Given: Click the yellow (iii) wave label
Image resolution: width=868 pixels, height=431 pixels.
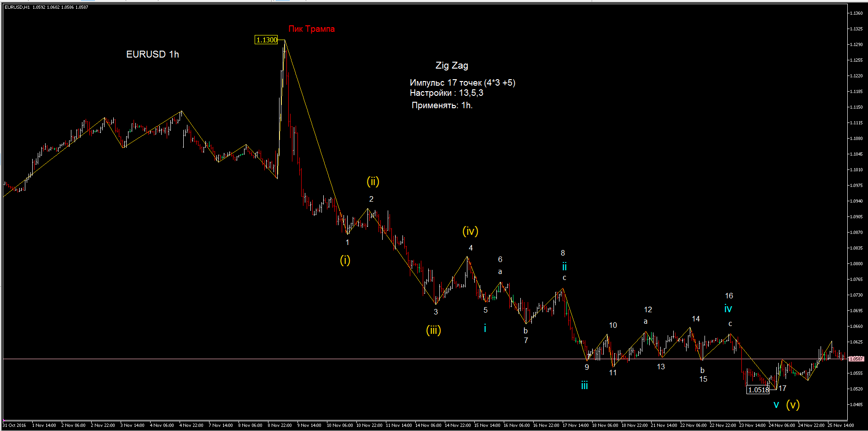Looking at the screenshot, I should (x=433, y=330).
